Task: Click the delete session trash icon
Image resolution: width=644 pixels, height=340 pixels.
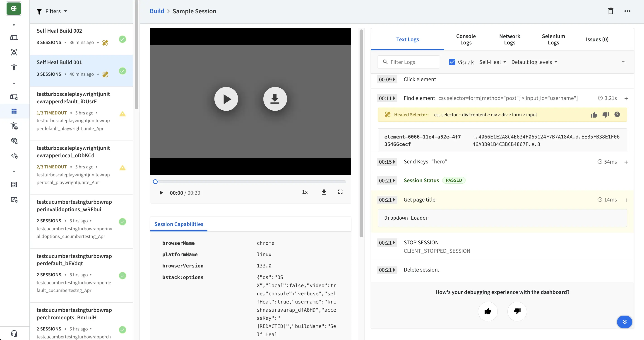Action: point(610,11)
